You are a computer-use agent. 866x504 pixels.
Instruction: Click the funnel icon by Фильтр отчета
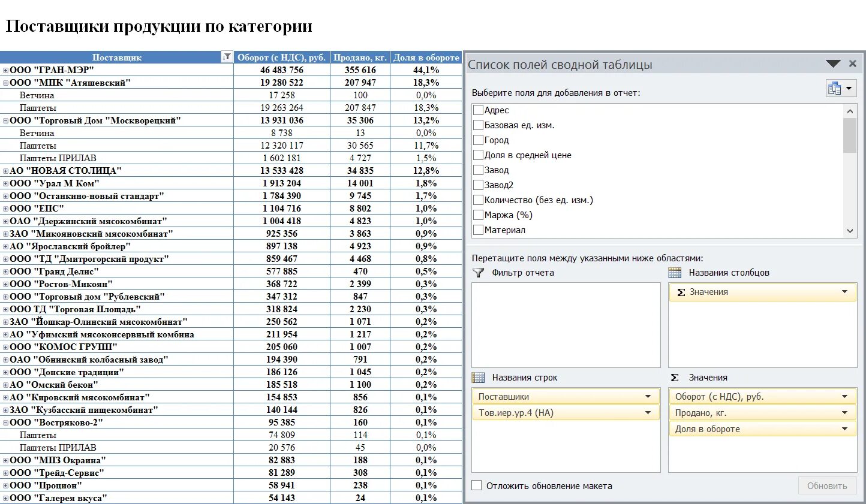(478, 273)
